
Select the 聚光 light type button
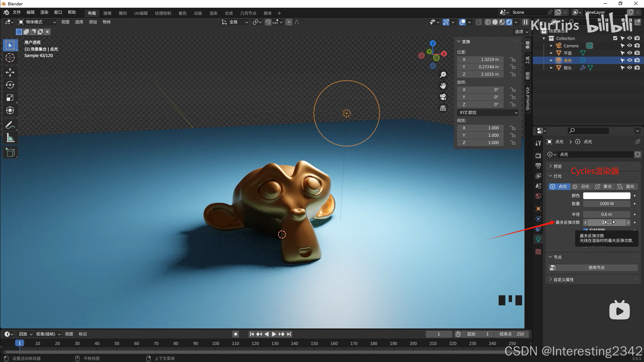604,187
